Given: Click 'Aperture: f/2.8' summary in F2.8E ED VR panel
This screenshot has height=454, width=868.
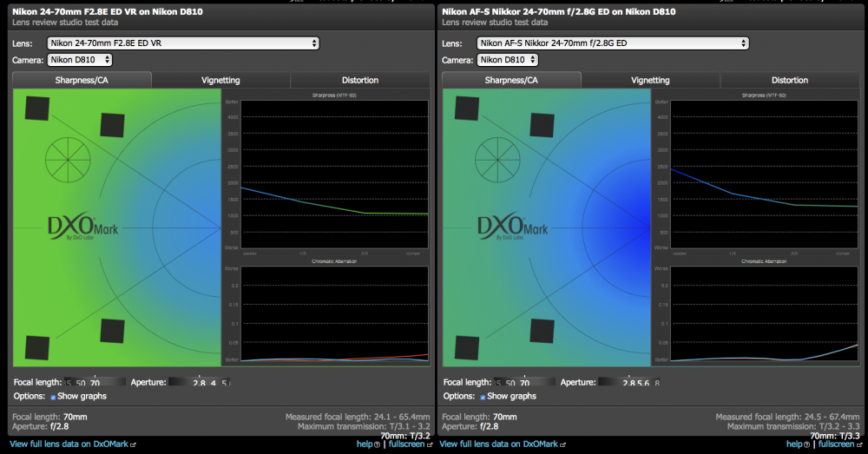Looking at the screenshot, I should [41, 426].
